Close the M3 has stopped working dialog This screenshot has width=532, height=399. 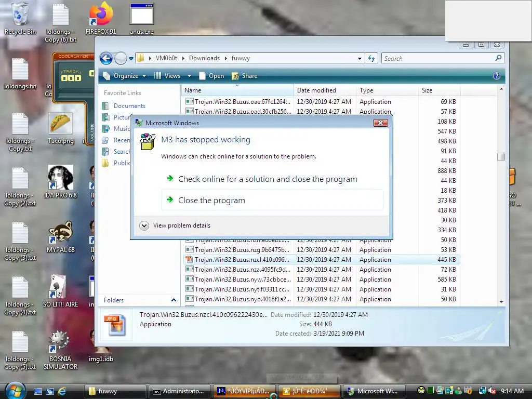380,123
